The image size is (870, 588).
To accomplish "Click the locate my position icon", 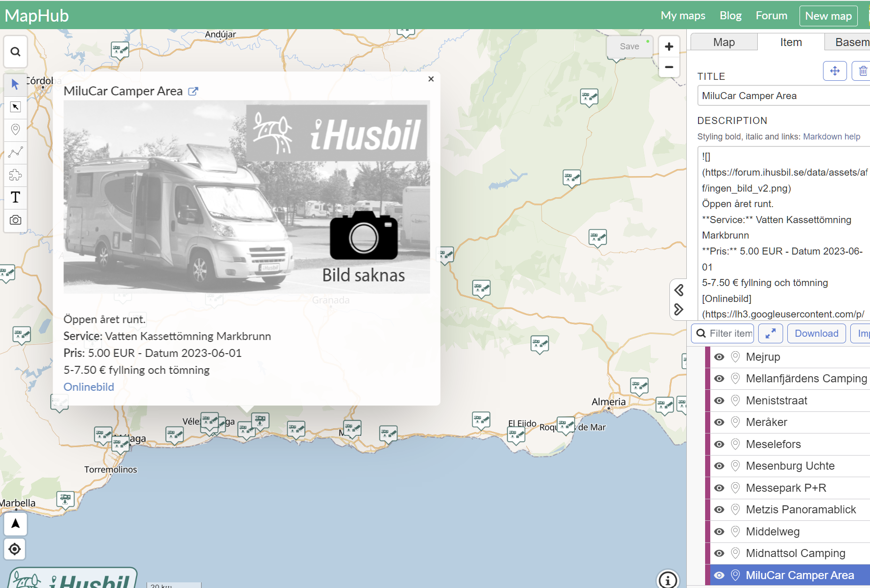I will [x=15, y=549].
